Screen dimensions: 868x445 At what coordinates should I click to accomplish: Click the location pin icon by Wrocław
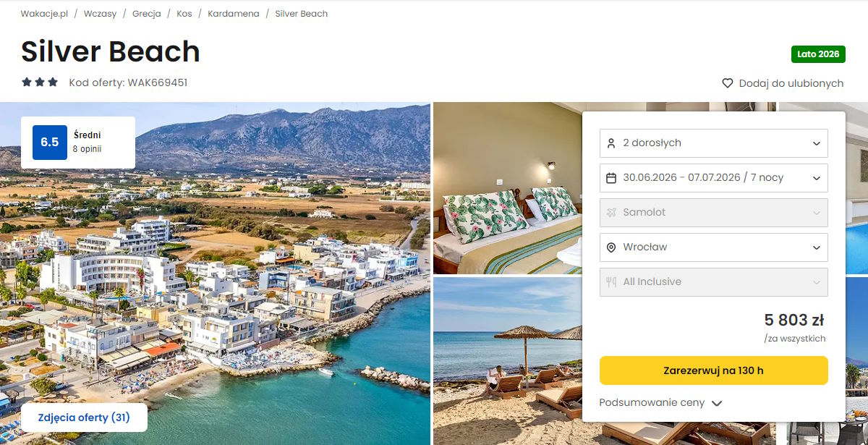611,247
